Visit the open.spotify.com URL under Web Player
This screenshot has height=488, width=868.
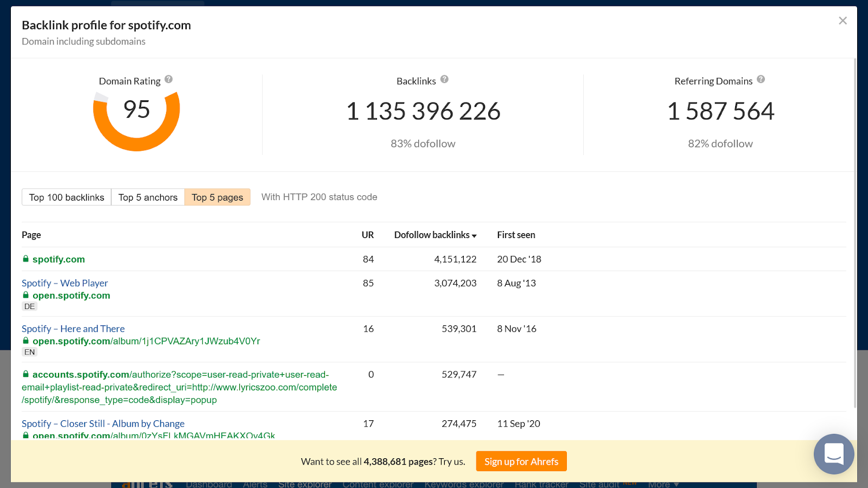point(71,296)
